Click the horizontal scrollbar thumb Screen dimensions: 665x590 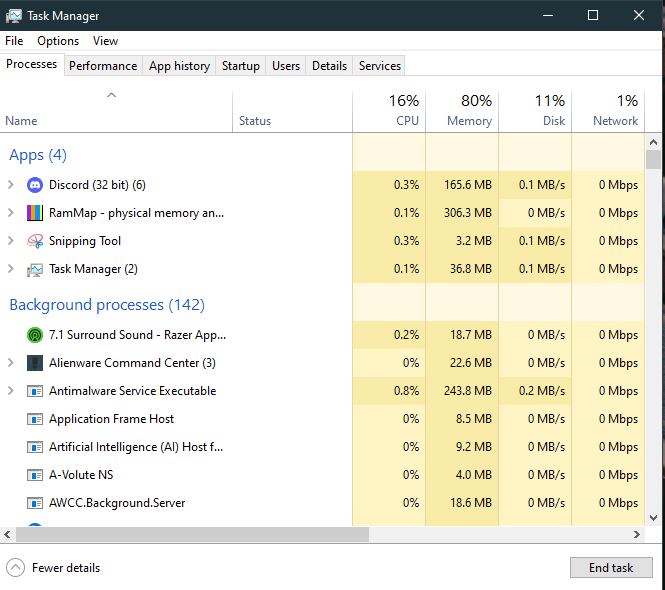(x=193, y=534)
